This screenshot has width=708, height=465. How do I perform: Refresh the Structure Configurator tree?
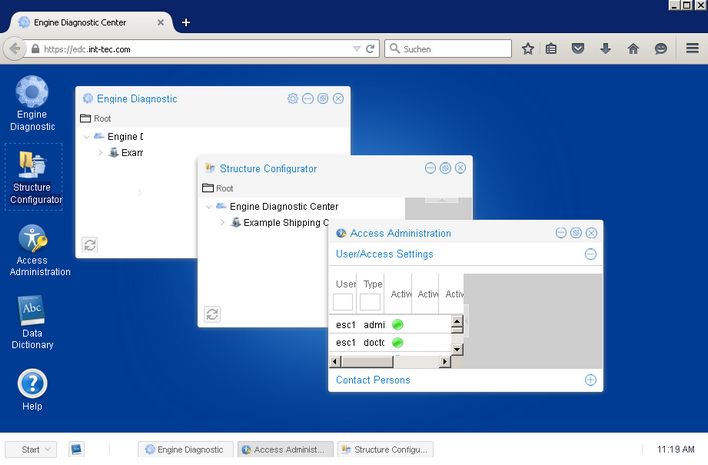[212, 314]
